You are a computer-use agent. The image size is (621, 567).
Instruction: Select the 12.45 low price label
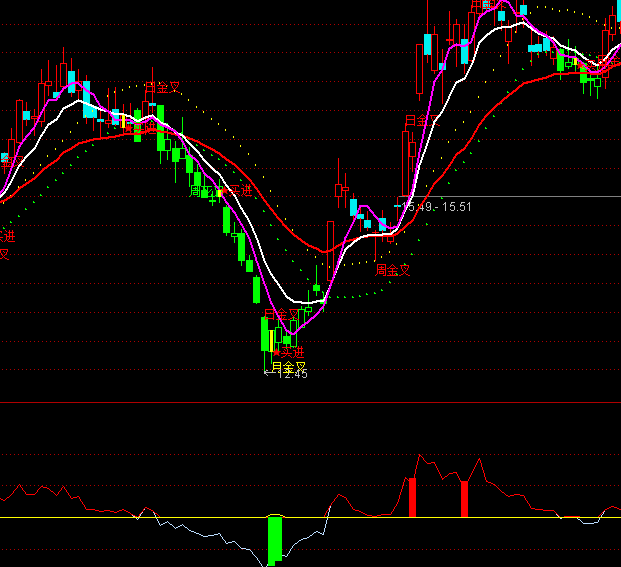coord(293,374)
